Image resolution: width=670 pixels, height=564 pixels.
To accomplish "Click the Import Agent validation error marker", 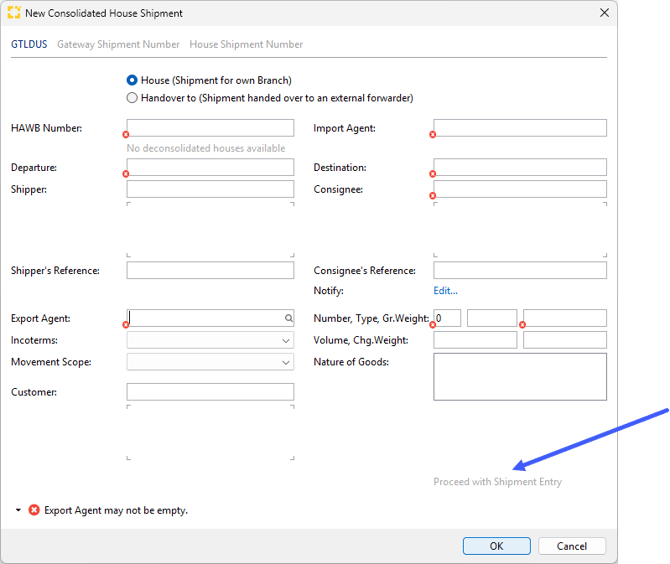I will (432, 135).
